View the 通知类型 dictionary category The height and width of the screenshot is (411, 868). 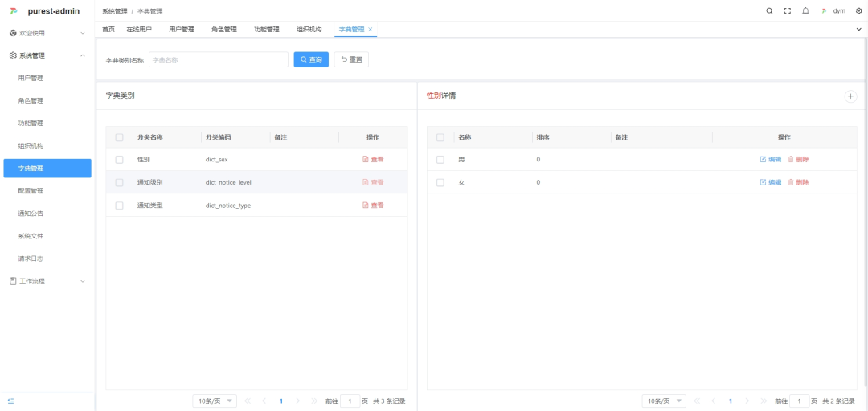click(x=373, y=205)
